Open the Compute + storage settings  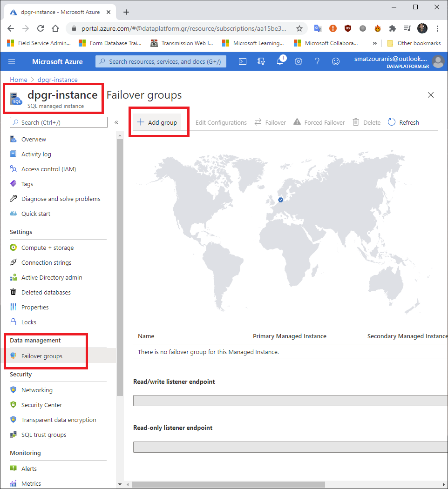47,248
